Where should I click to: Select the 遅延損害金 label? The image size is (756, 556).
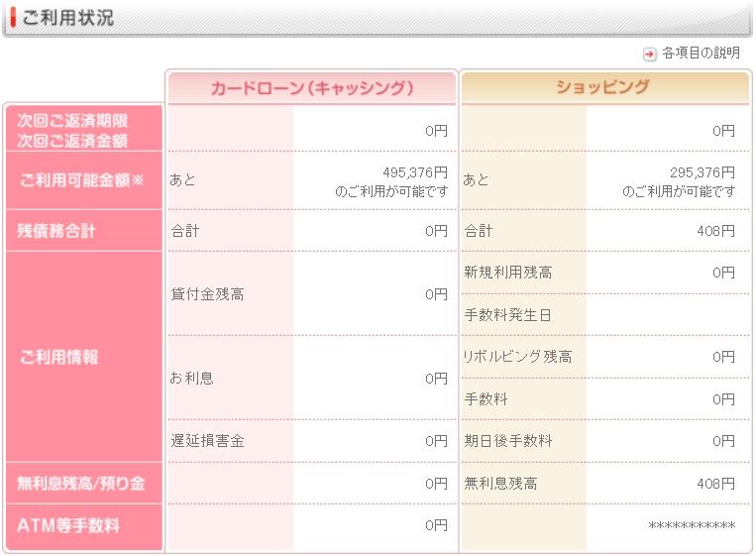pyautogui.click(x=207, y=441)
